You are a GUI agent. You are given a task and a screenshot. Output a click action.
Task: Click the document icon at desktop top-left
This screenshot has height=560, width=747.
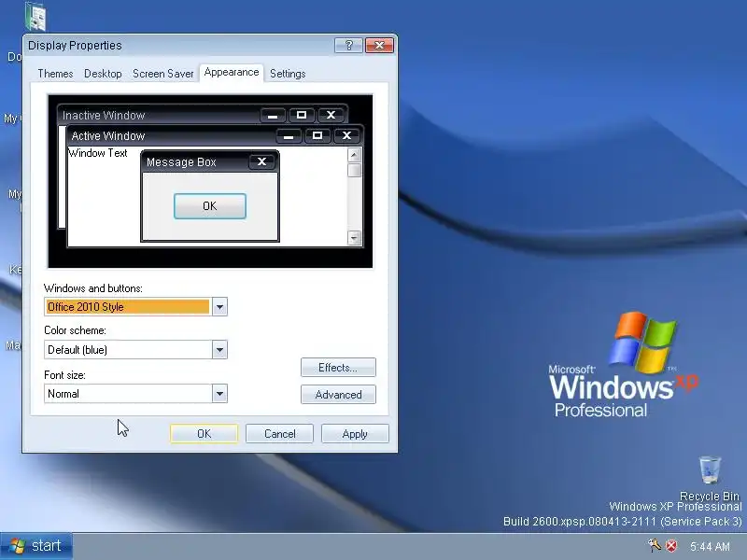(x=35, y=17)
